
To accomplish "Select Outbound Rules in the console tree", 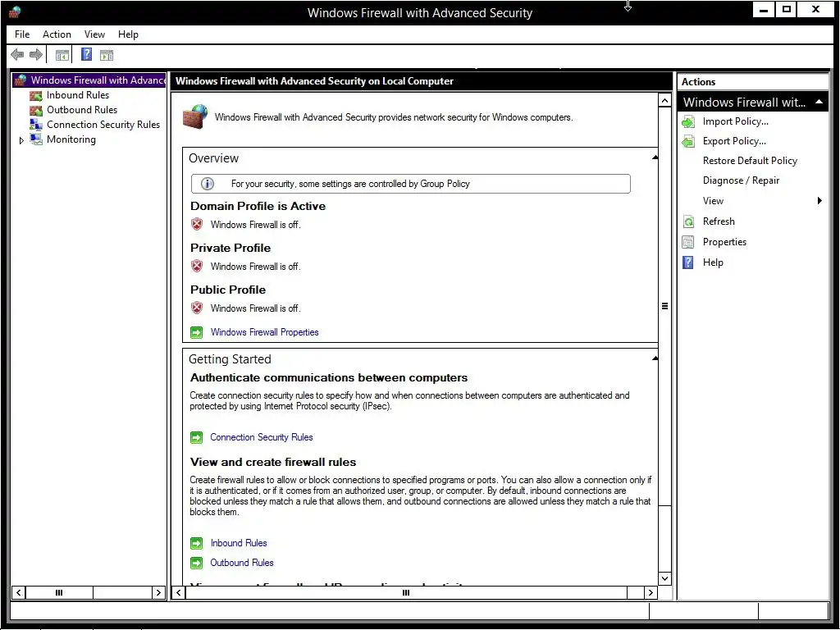I will pyautogui.click(x=82, y=109).
